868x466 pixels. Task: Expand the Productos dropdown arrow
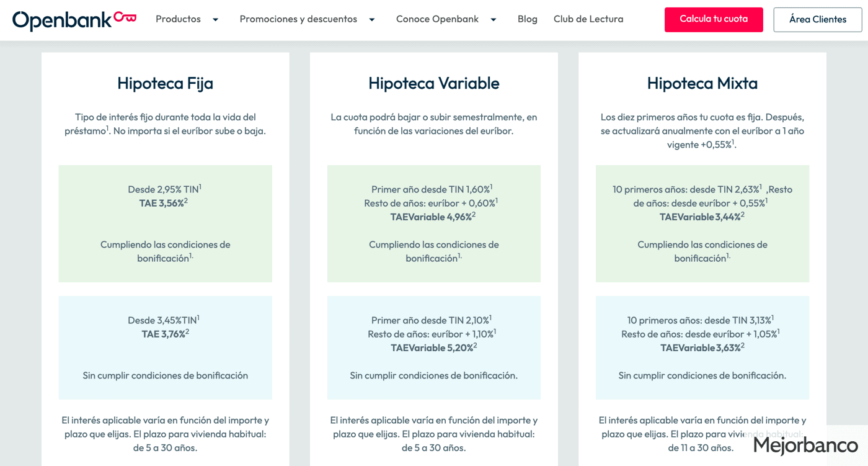click(x=216, y=20)
